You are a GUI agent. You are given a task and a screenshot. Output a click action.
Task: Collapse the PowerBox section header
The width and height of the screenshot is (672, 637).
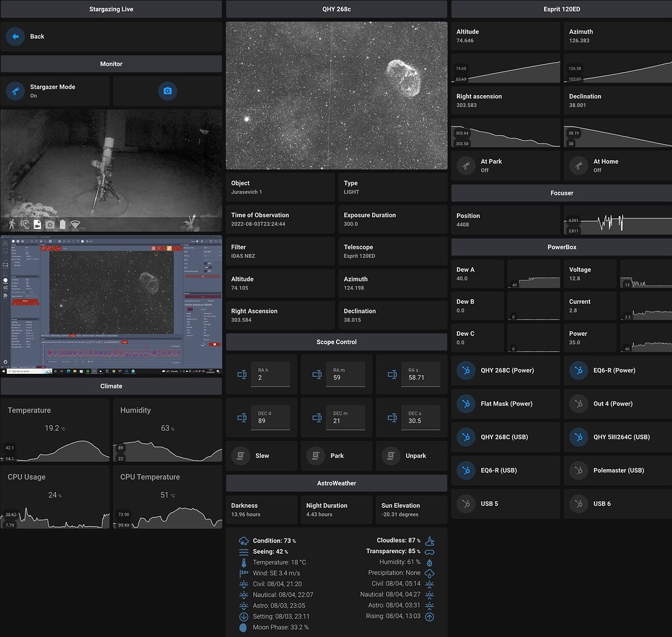click(561, 247)
